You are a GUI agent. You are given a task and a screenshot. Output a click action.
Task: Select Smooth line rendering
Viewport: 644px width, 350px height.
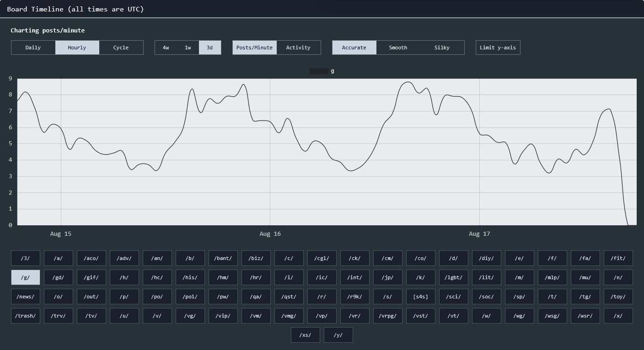[398, 48]
